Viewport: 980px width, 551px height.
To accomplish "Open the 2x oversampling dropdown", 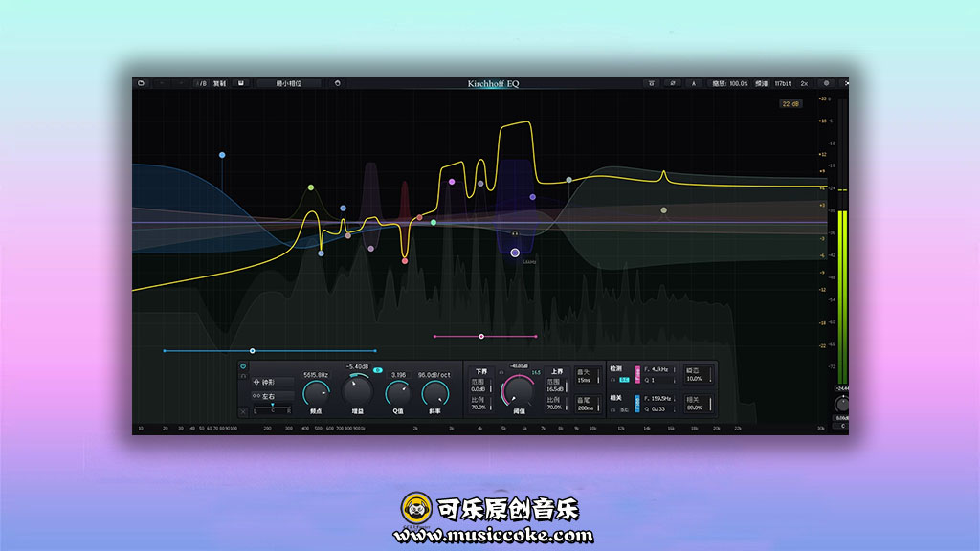I will point(804,83).
